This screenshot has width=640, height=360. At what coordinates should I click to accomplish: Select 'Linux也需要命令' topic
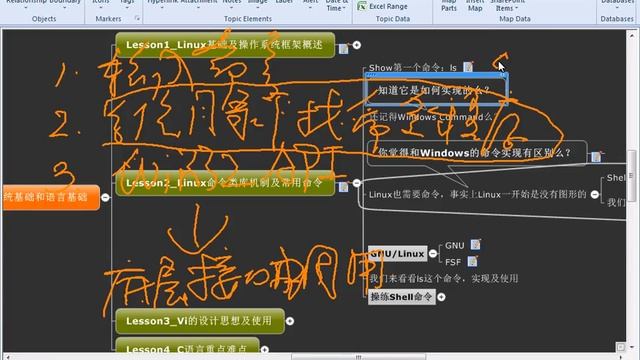478,195
